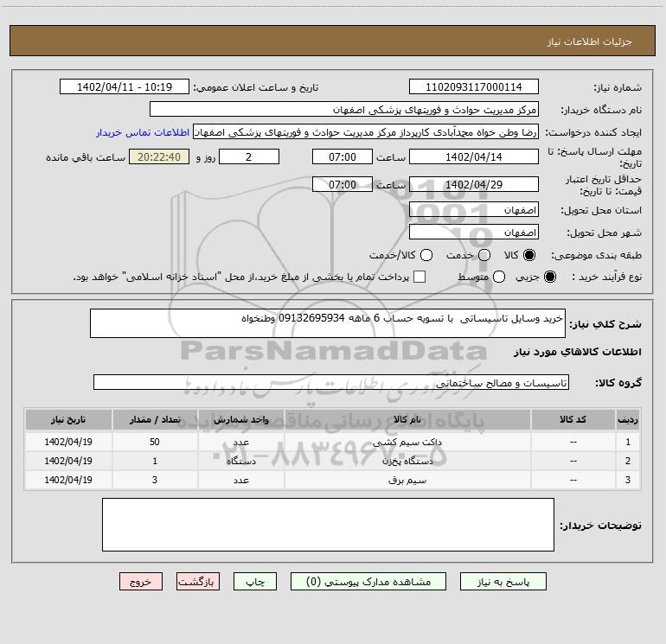Click the remaining days field showing 2
The width and height of the screenshot is (666, 644).
pos(249,157)
